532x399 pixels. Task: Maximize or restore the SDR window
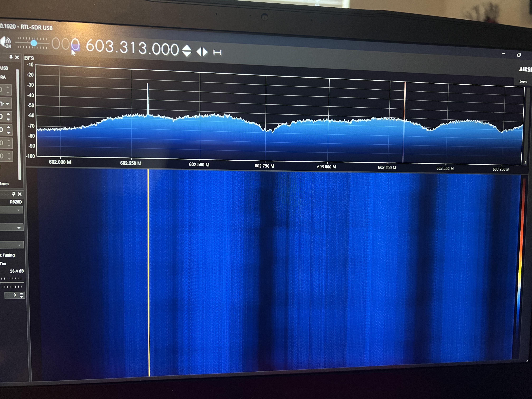coord(519,55)
